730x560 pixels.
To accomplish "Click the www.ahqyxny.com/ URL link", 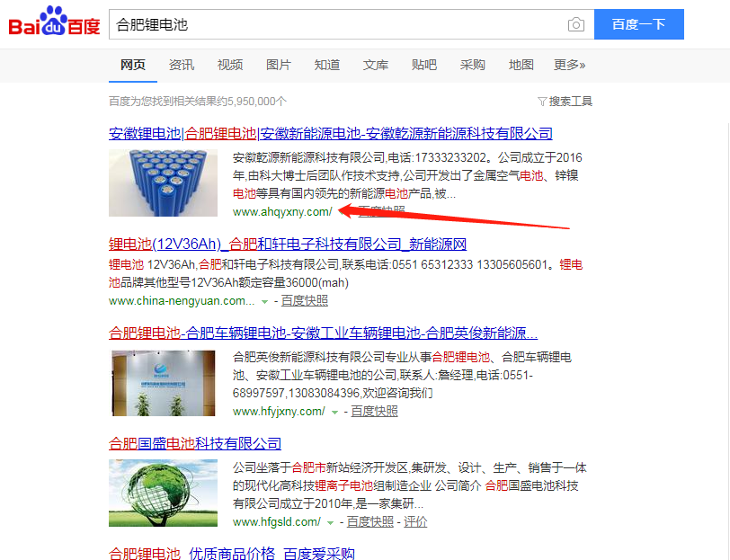I will pos(282,212).
